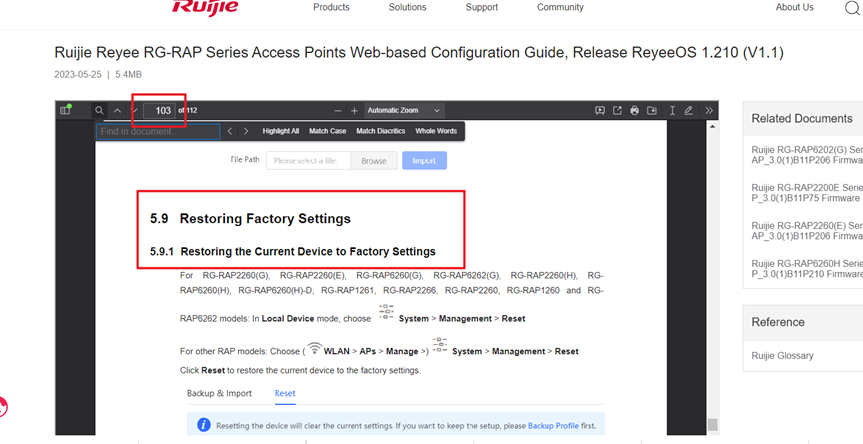Click the site search magnifier icon
The image size is (863, 444).
tap(852, 8)
